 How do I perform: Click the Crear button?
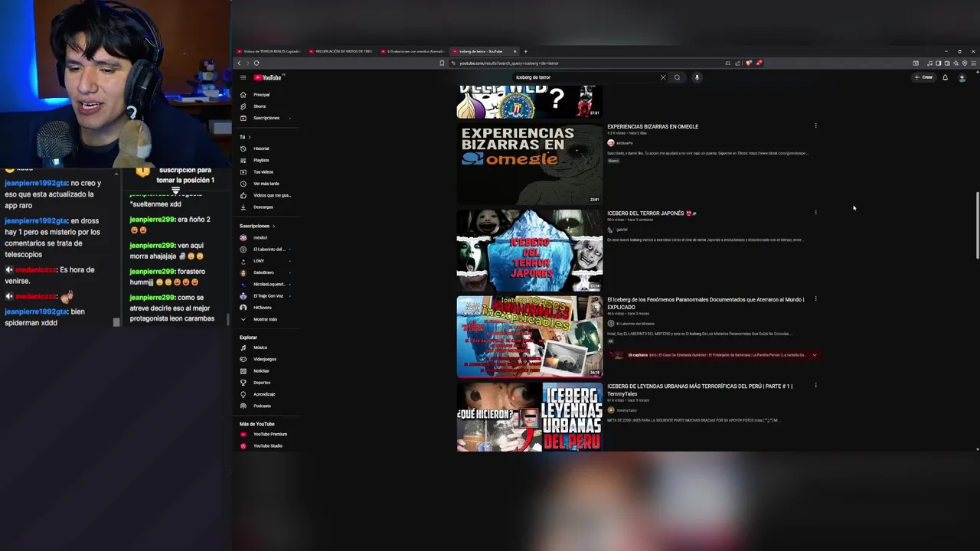tap(924, 77)
